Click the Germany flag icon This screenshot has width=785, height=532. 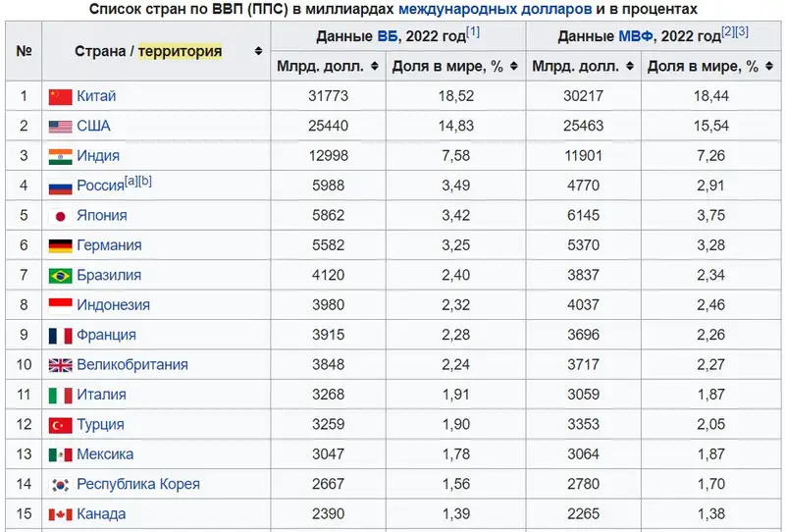click(x=61, y=245)
